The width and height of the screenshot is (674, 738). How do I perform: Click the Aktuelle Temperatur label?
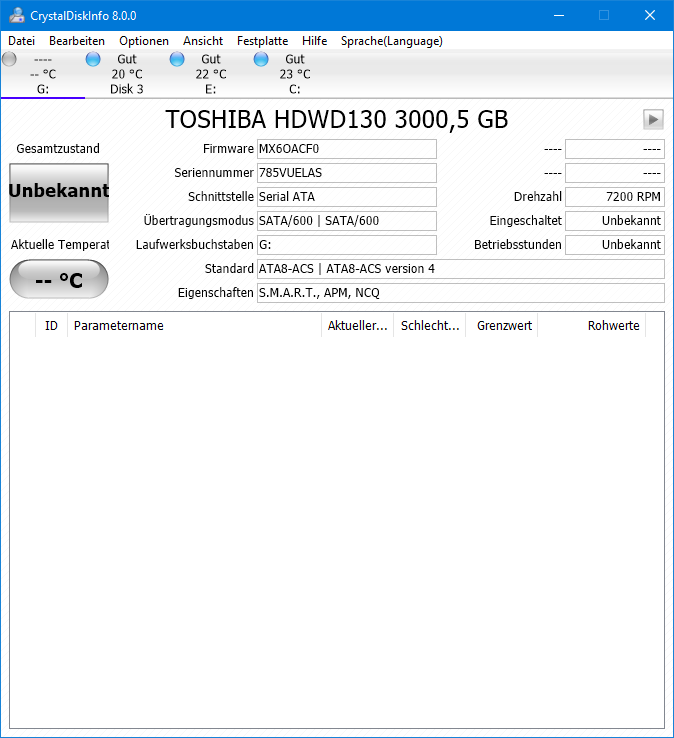coord(60,245)
